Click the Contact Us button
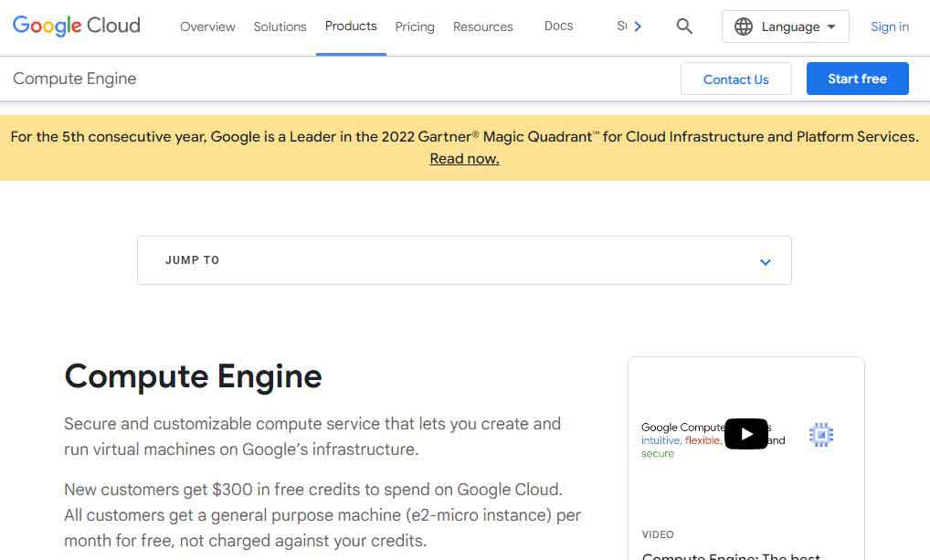The height and width of the screenshot is (560, 930). pyautogui.click(x=736, y=79)
